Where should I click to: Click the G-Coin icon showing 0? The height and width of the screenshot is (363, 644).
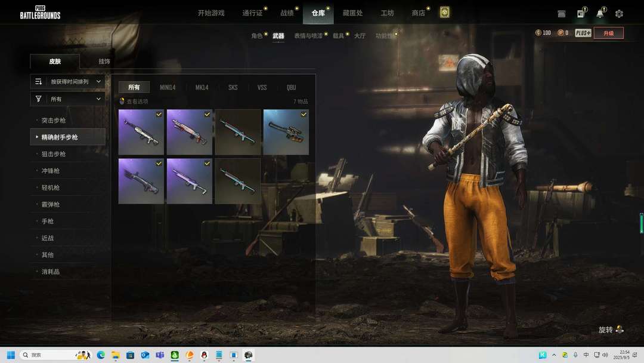(560, 33)
